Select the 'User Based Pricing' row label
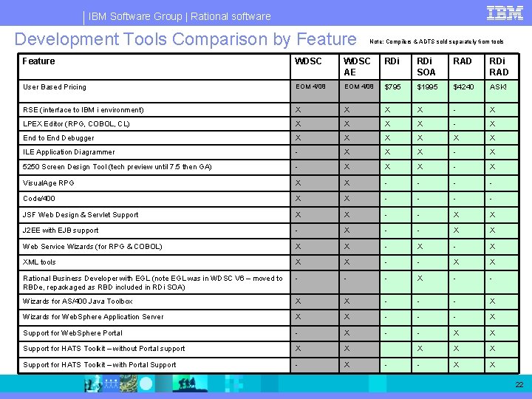Screen dimensions: 532x399 pos(55,87)
